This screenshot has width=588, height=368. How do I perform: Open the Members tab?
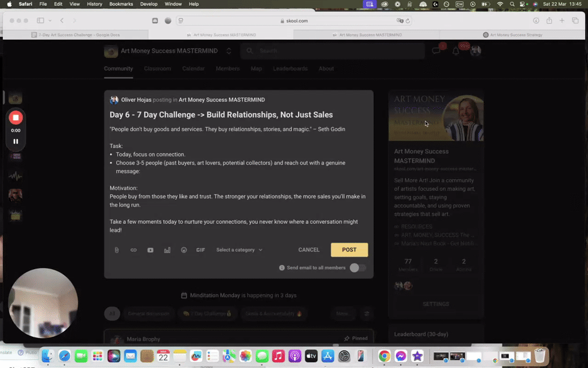pos(227,69)
